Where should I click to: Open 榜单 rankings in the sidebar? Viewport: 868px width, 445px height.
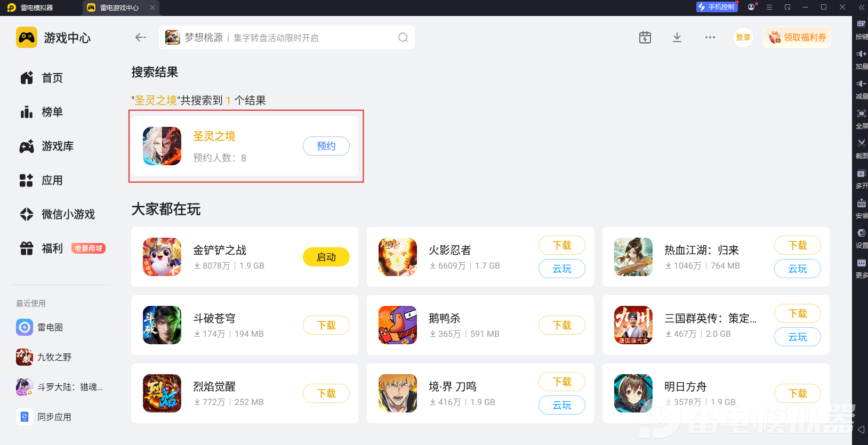(42, 112)
